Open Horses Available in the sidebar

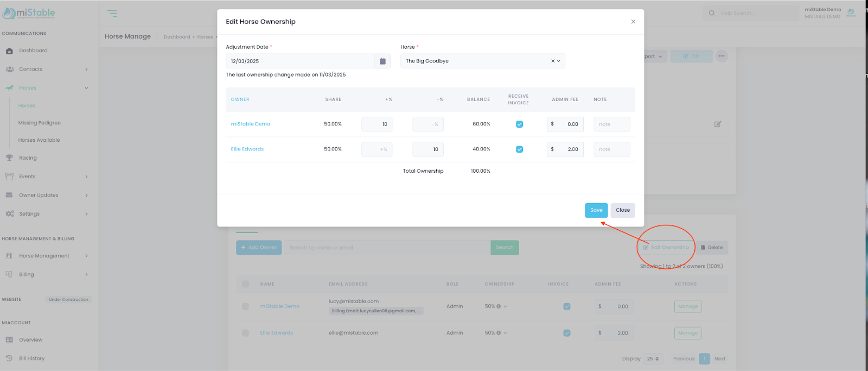[39, 140]
